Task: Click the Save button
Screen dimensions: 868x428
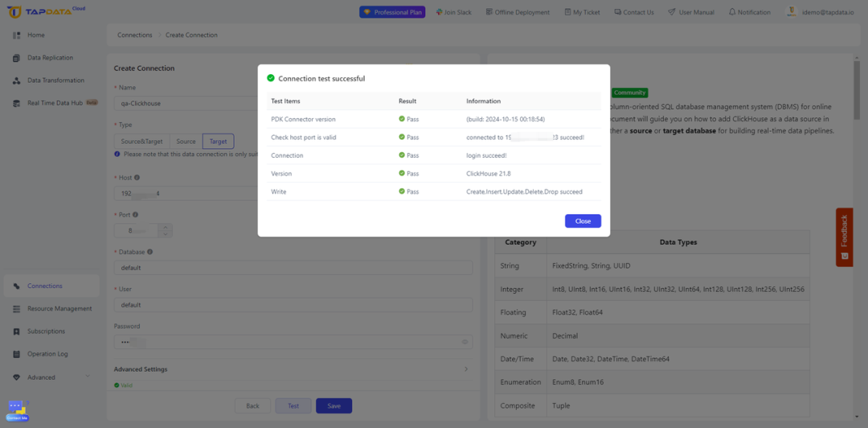Action: coord(334,405)
